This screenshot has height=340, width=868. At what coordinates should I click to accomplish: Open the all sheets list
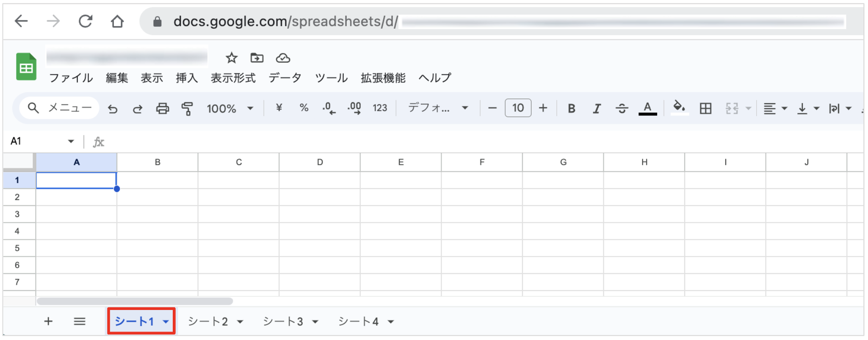click(x=80, y=321)
